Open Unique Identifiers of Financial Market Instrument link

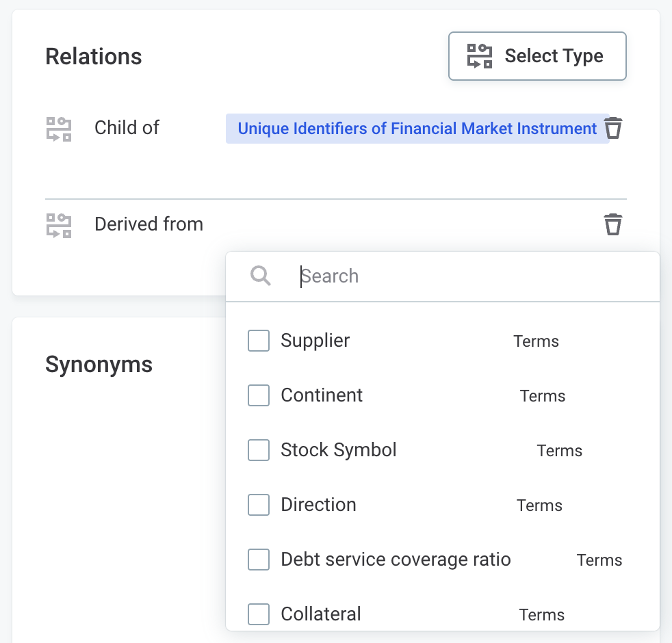point(417,129)
